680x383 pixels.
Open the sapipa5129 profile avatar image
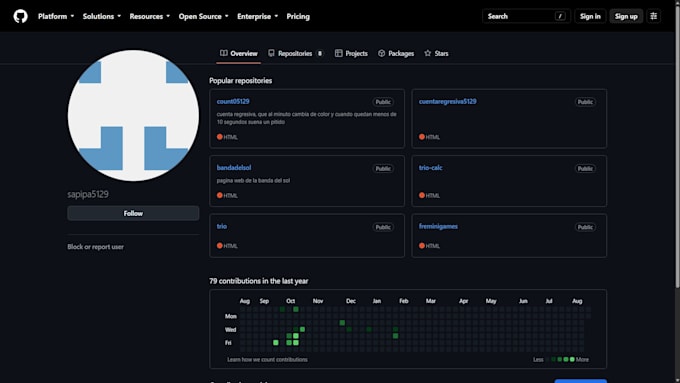click(x=133, y=115)
